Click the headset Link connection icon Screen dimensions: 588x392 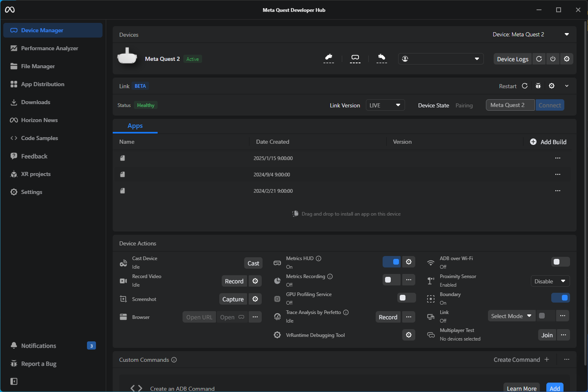click(355, 58)
